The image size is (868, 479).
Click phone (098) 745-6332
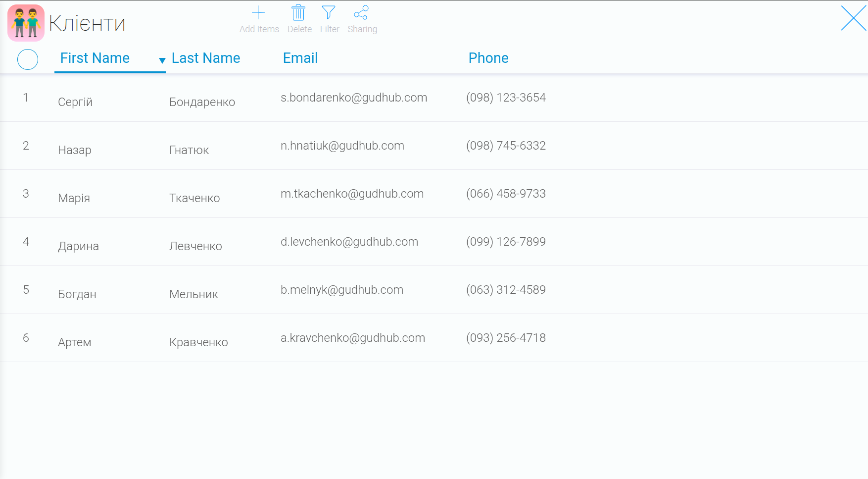(x=506, y=146)
